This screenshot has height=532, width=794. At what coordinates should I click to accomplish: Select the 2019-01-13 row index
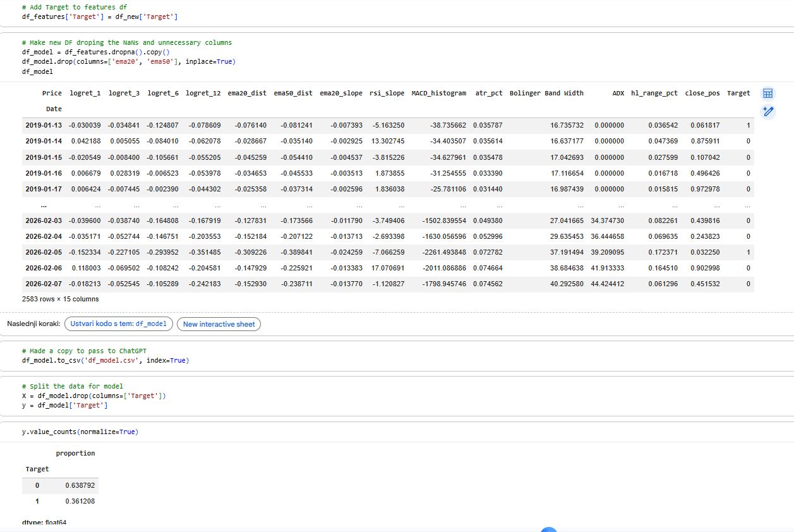click(x=44, y=125)
